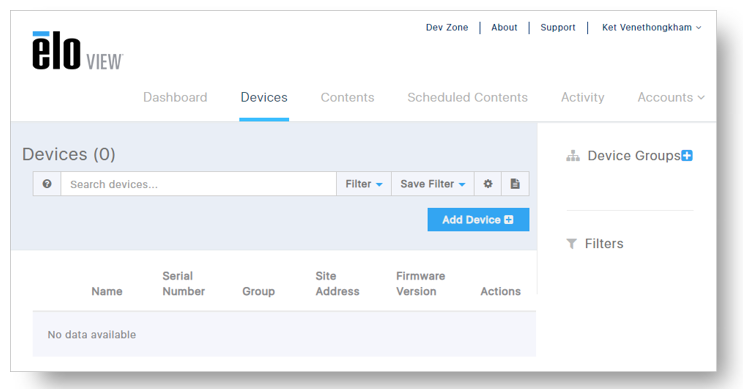
Task: Open the Ket Venethongkham user menu
Action: pos(652,27)
